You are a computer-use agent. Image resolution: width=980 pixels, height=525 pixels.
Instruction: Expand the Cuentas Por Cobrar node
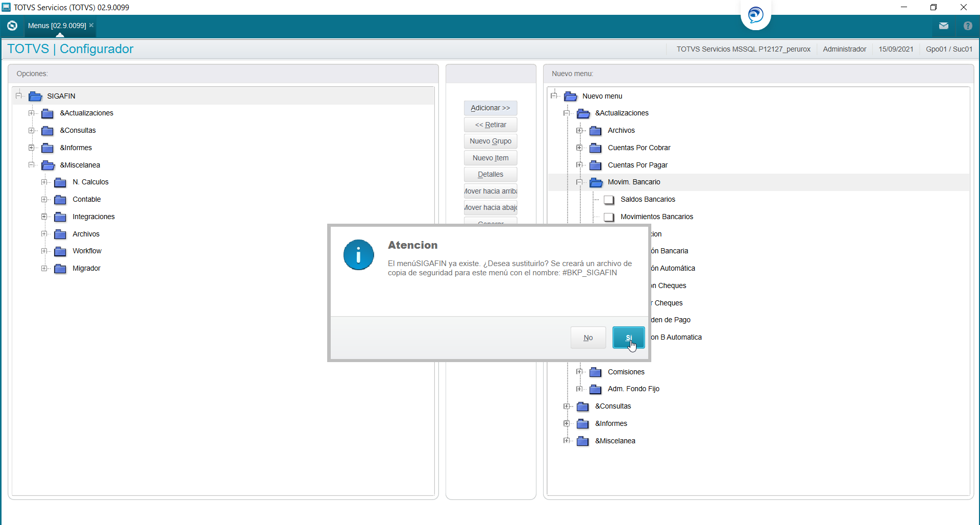tap(579, 148)
